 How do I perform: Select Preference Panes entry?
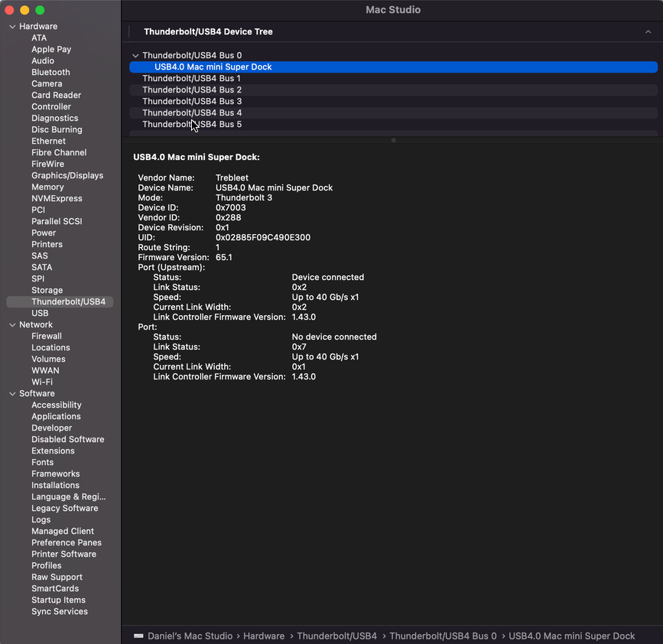(x=67, y=542)
